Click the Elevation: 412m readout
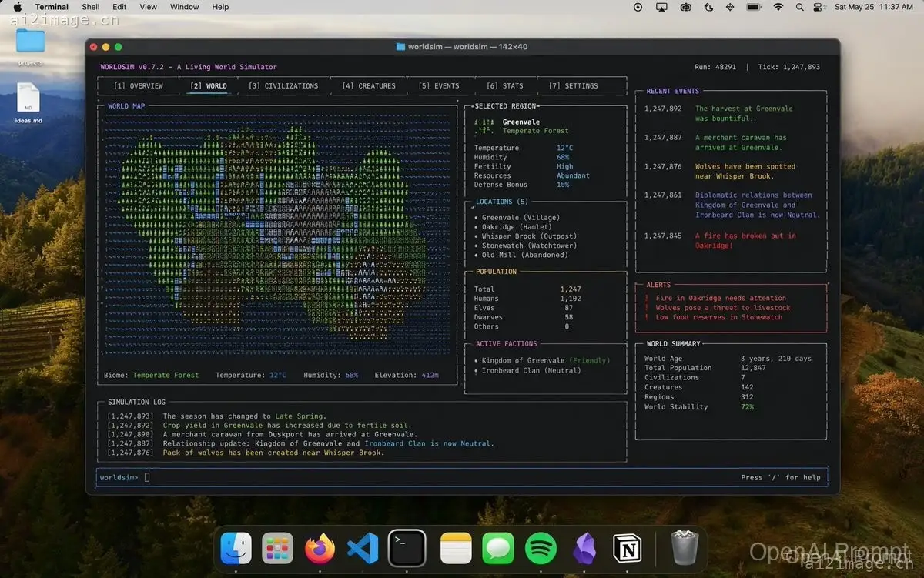924x578 pixels. click(x=407, y=375)
